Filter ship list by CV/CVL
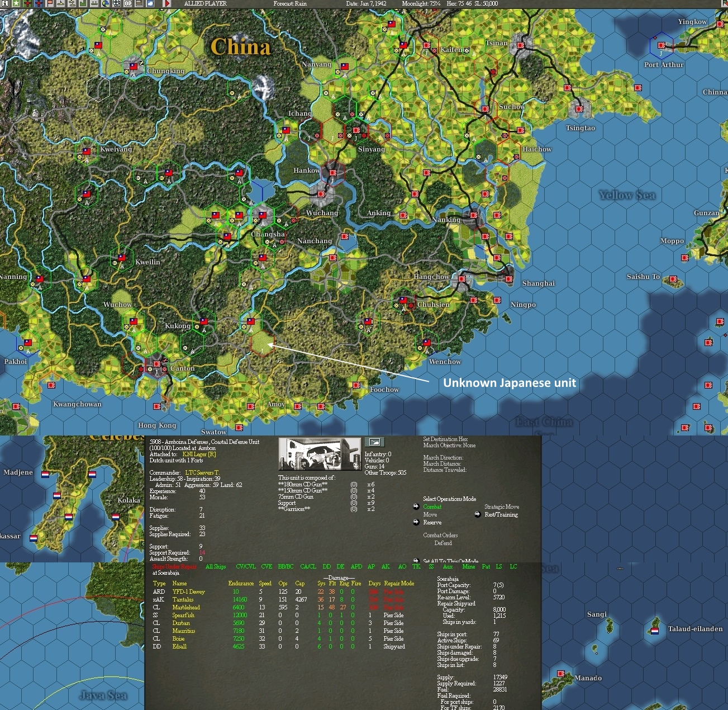728x710 pixels. pyautogui.click(x=245, y=566)
